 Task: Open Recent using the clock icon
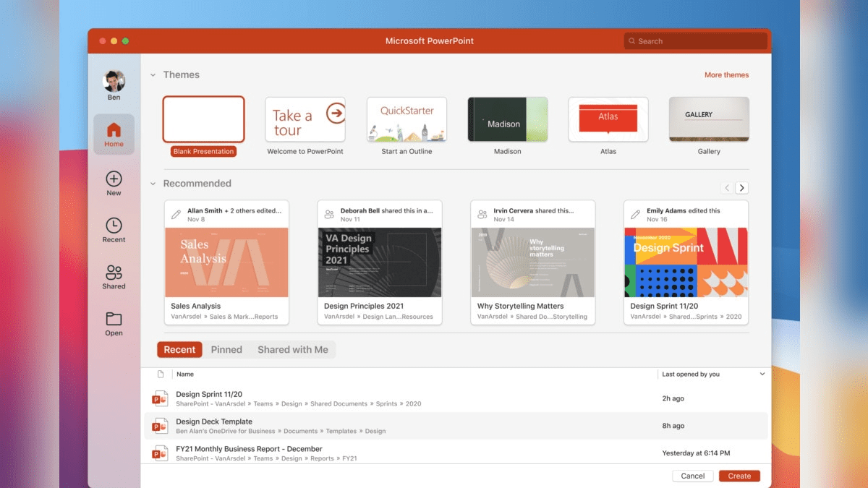(114, 225)
